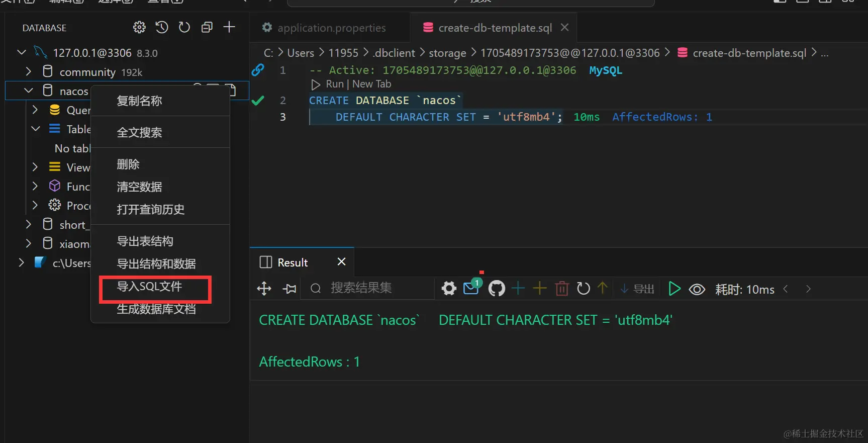868x443 pixels.
Task: Click the link icon beside line 1
Action: pyautogui.click(x=258, y=70)
